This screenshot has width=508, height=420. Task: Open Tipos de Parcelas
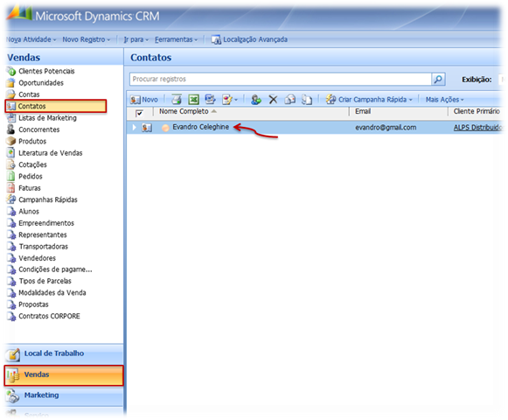point(45,281)
